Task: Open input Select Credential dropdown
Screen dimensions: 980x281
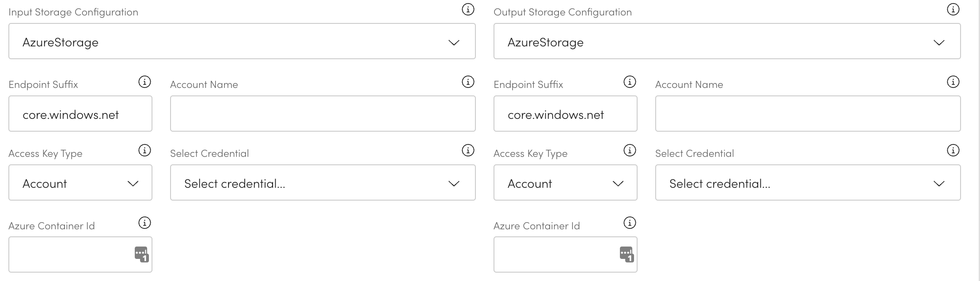Action: tap(323, 183)
